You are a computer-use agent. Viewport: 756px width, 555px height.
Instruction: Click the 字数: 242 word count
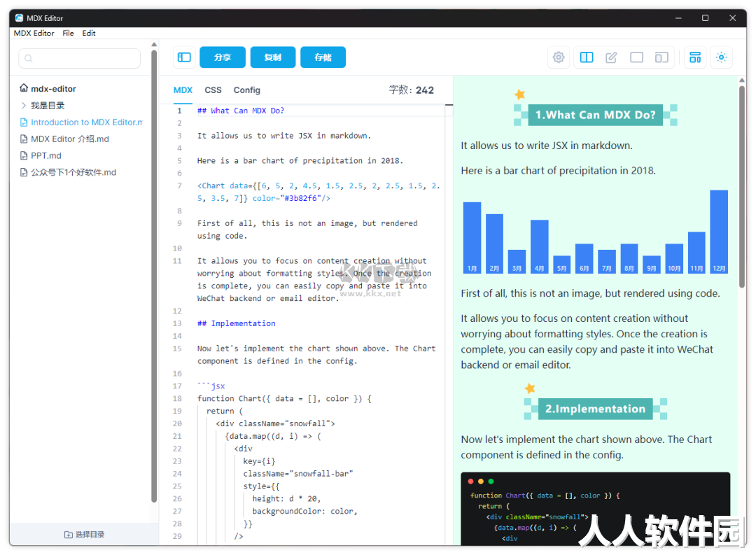[412, 90]
